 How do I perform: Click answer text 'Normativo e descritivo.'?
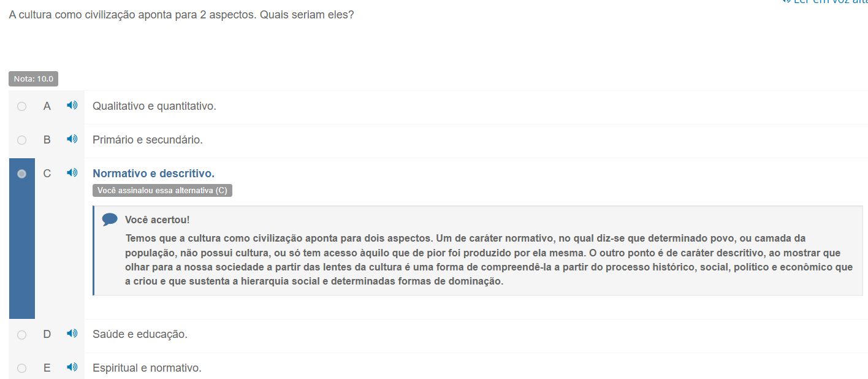coord(153,174)
